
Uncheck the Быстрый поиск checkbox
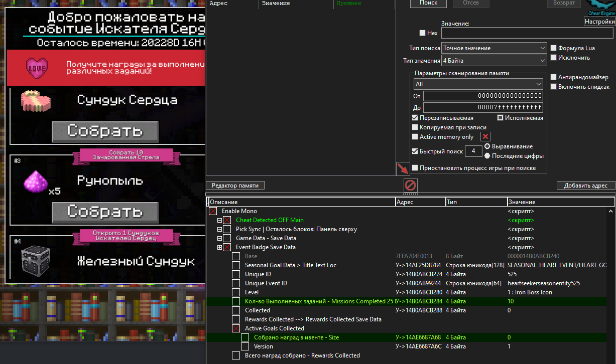pos(415,151)
